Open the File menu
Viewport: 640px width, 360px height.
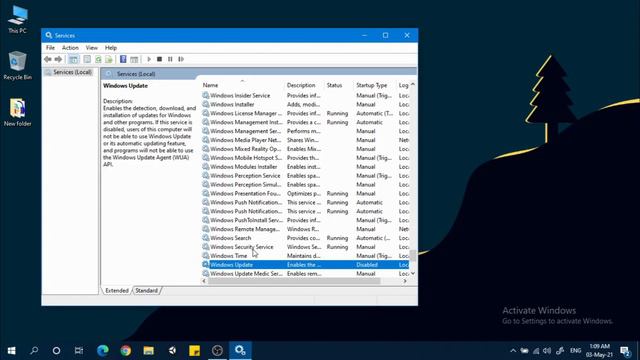point(50,48)
